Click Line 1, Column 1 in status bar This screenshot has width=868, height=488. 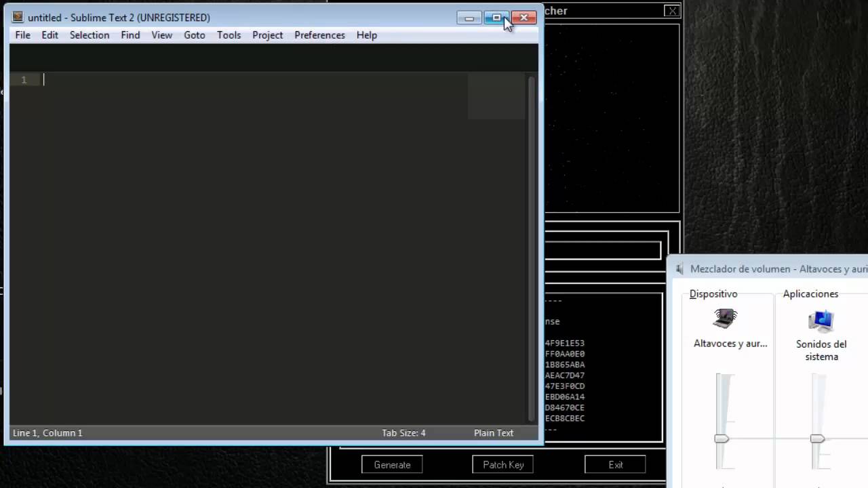pyautogui.click(x=47, y=433)
